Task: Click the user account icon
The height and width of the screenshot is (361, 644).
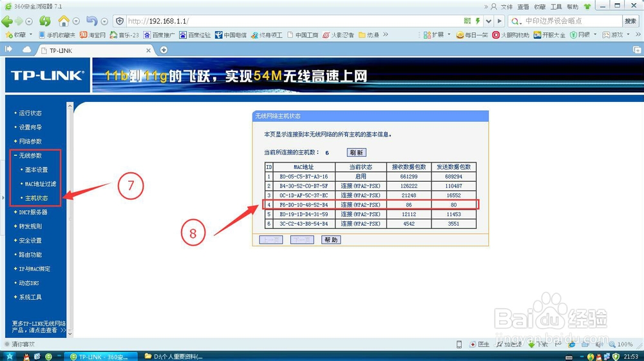Action: click(x=494, y=6)
